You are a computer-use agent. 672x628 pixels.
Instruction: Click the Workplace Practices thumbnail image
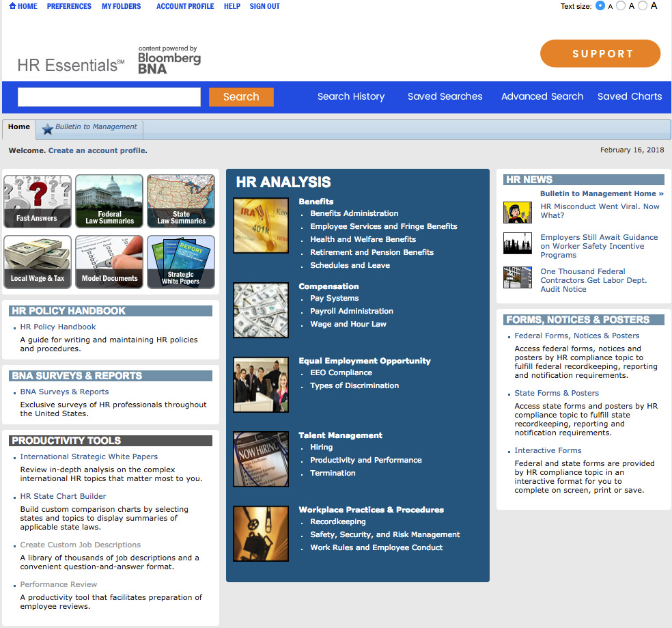pyautogui.click(x=261, y=534)
